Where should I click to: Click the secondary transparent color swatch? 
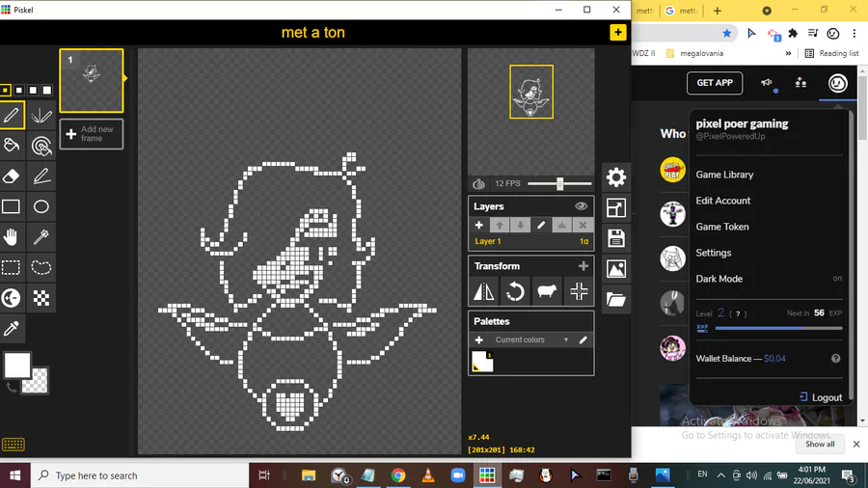tap(37, 382)
